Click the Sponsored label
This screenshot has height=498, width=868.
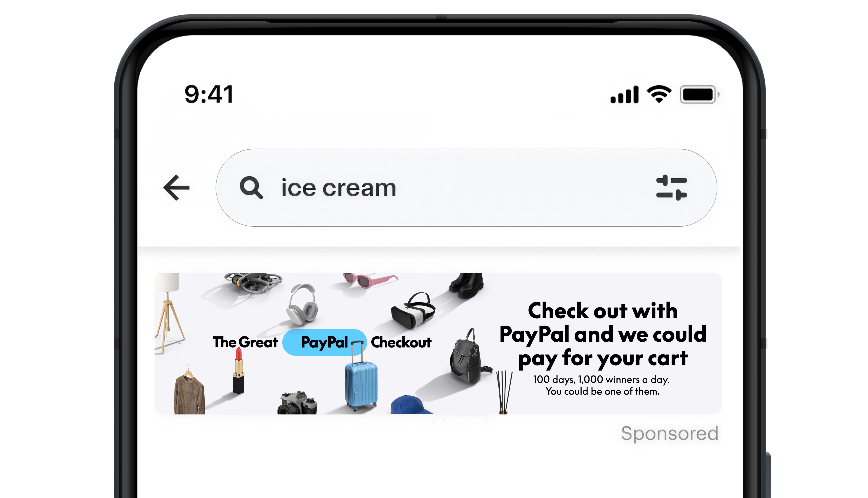670,433
